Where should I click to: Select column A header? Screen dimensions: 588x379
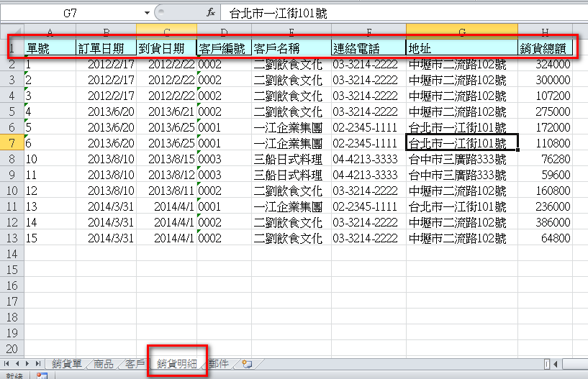(x=50, y=32)
